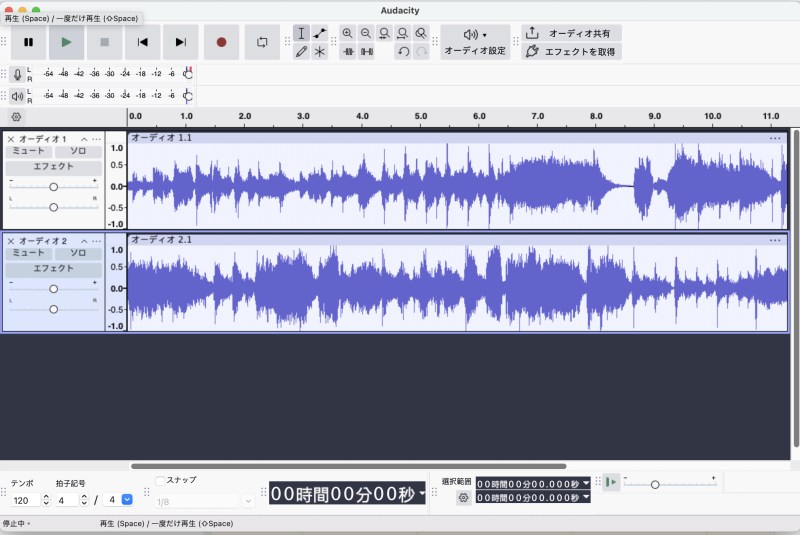The width and height of the screenshot is (800, 535).
Task: Click the オーディオ共有 share button
Action: [571, 33]
